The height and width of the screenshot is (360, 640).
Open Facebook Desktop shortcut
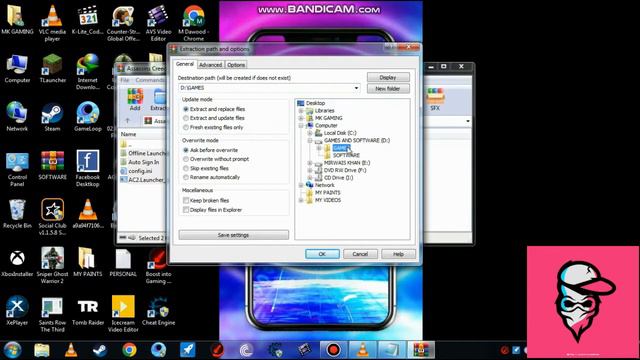(87, 168)
